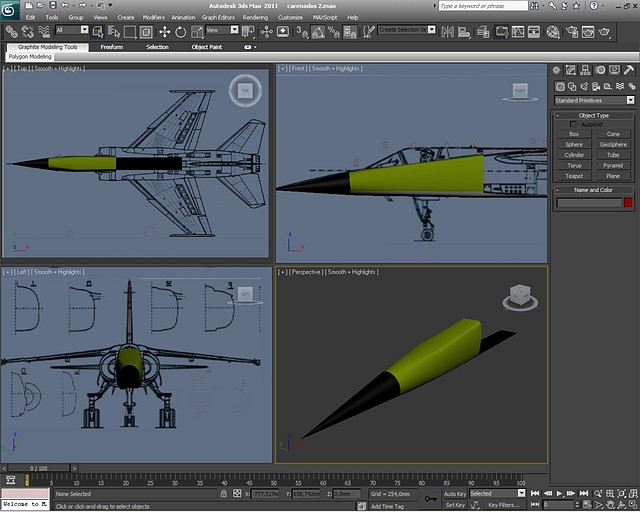This screenshot has height=512, width=640.
Task: Switch to the Freeform ribbon tab
Action: click(x=112, y=47)
